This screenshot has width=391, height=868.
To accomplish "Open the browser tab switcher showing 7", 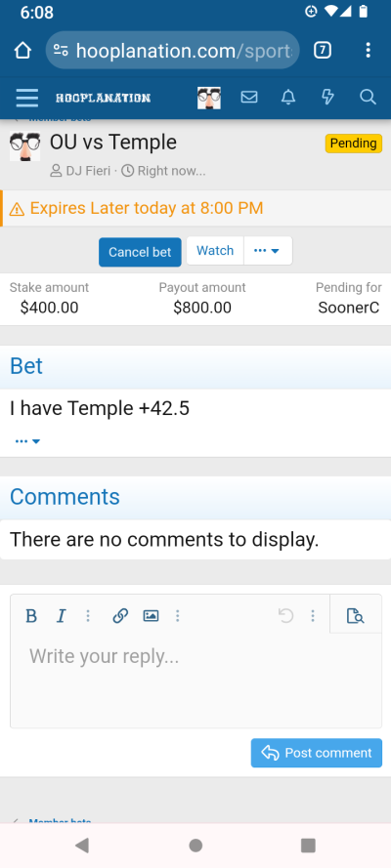I will (323, 51).
